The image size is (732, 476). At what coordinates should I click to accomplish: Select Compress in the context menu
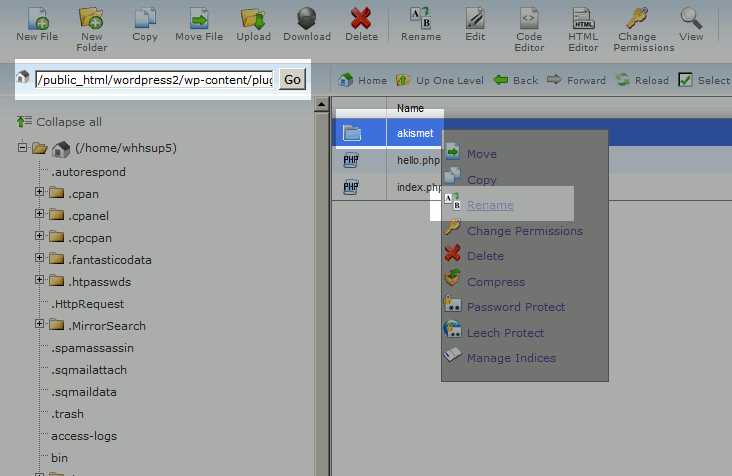pyautogui.click(x=495, y=282)
